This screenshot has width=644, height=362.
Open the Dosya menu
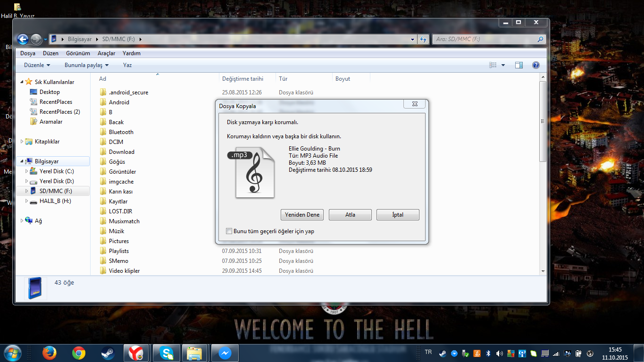tap(28, 53)
